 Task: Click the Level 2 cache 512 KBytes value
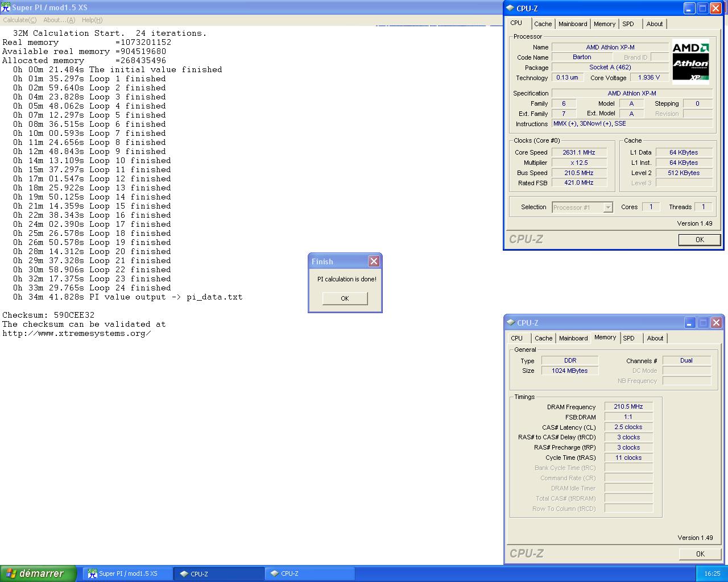[x=684, y=173]
